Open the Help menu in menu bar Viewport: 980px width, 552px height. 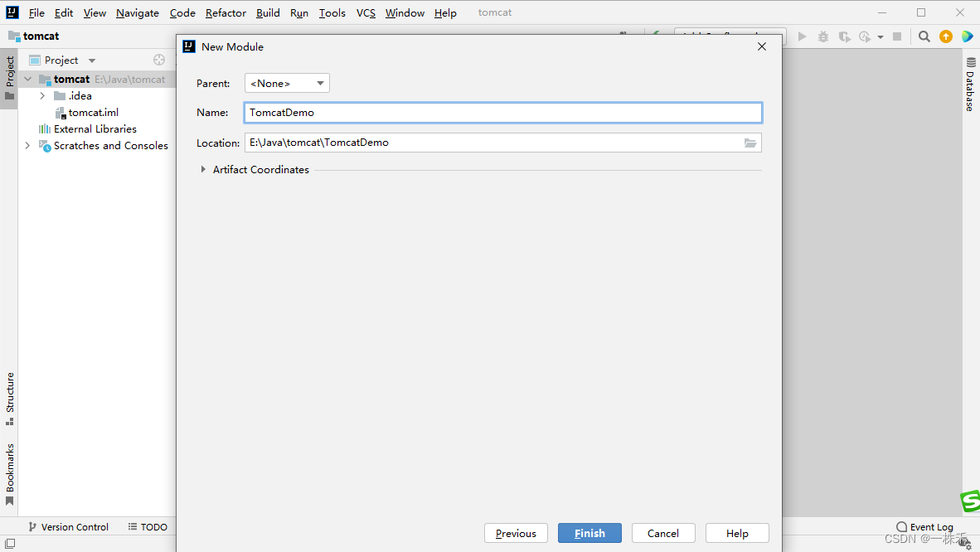tap(445, 12)
